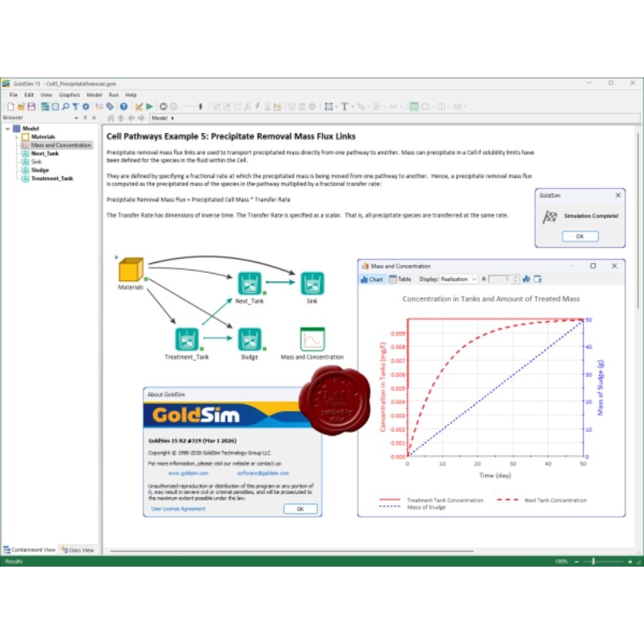Select the Sink cell element in diagram
This screenshot has height=644, width=644.
click(312, 284)
